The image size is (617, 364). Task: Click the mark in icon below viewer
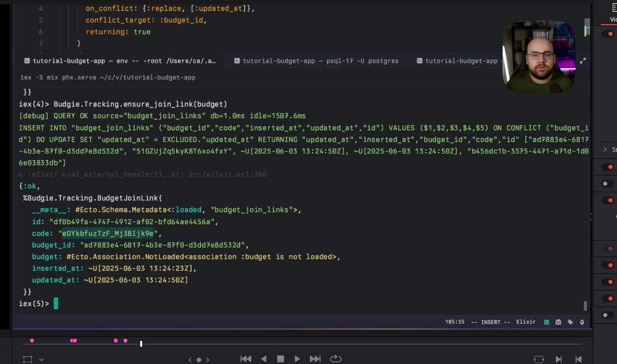tap(558, 359)
